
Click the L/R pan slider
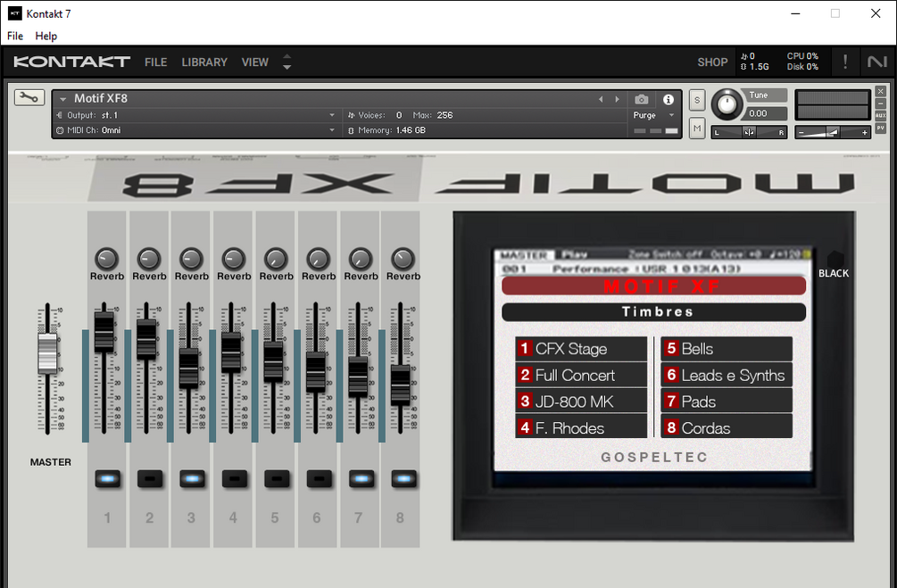coord(749,132)
